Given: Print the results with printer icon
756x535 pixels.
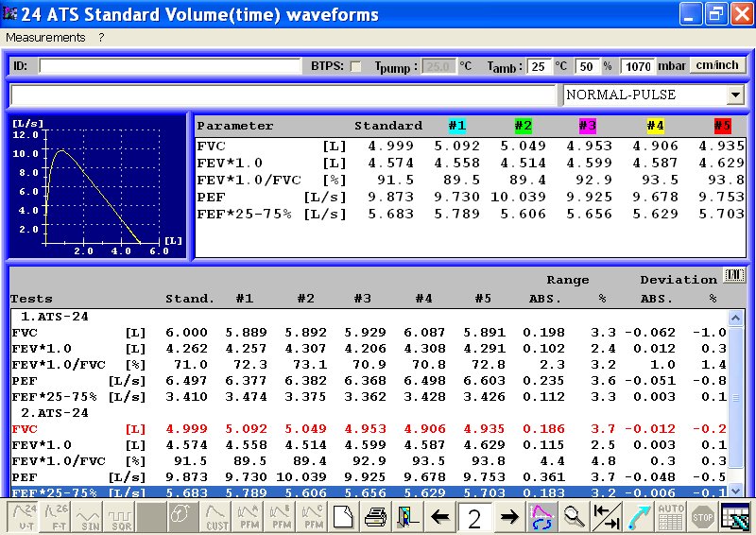Looking at the screenshot, I should click(375, 517).
